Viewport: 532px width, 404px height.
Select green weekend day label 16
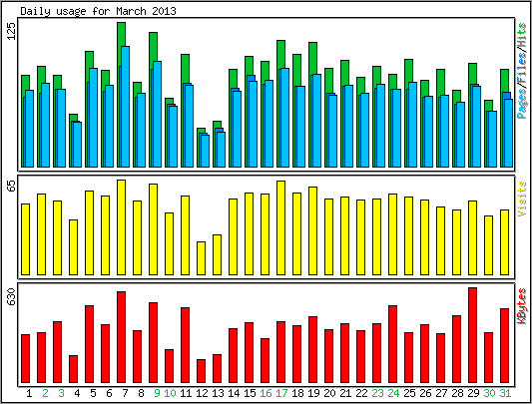click(266, 393)
